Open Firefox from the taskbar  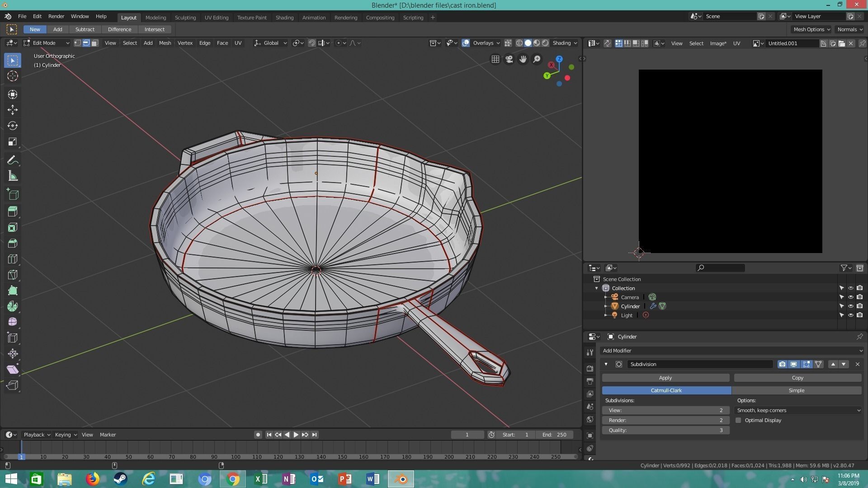coord(93,479)
